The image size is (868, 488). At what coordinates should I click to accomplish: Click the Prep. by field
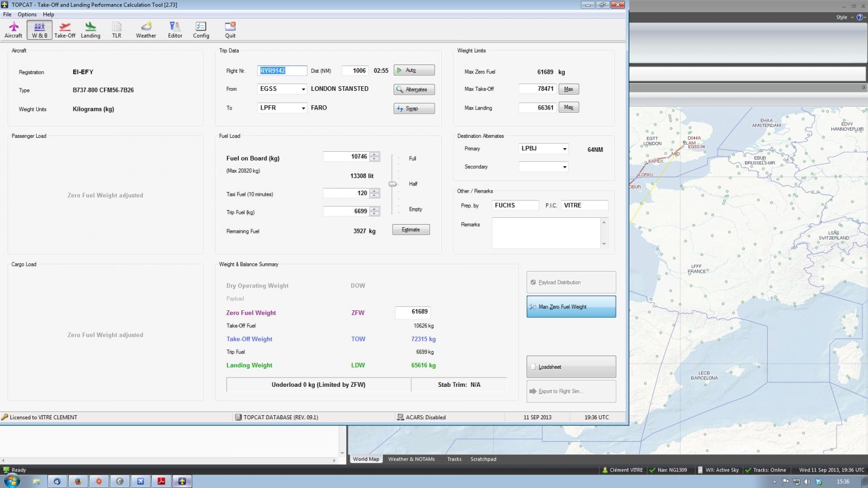click(515, 206)
